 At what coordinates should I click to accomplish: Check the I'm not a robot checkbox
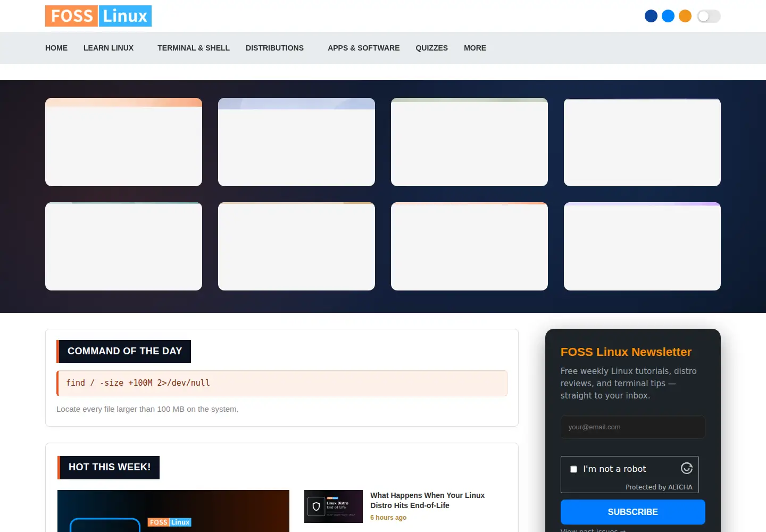573,469
